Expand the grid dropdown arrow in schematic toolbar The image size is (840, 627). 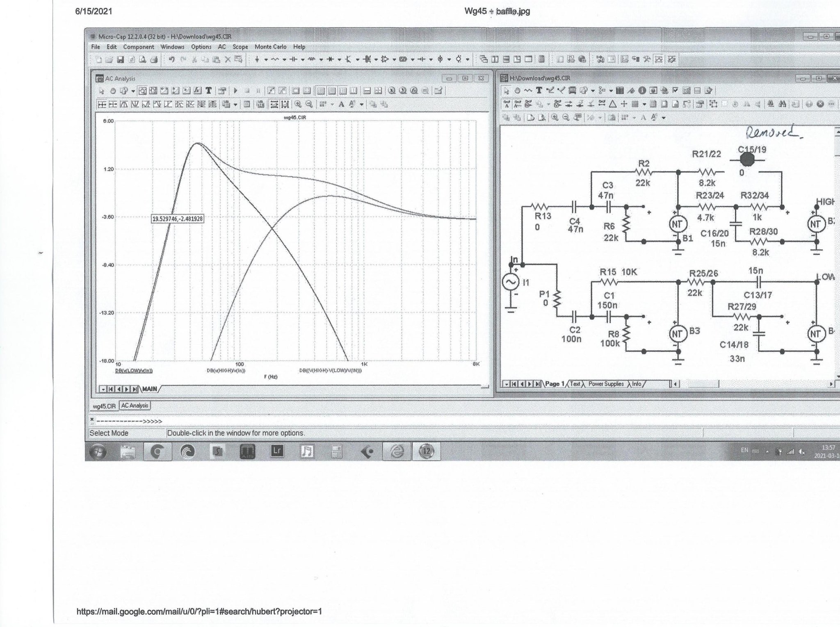pos(644,104)
